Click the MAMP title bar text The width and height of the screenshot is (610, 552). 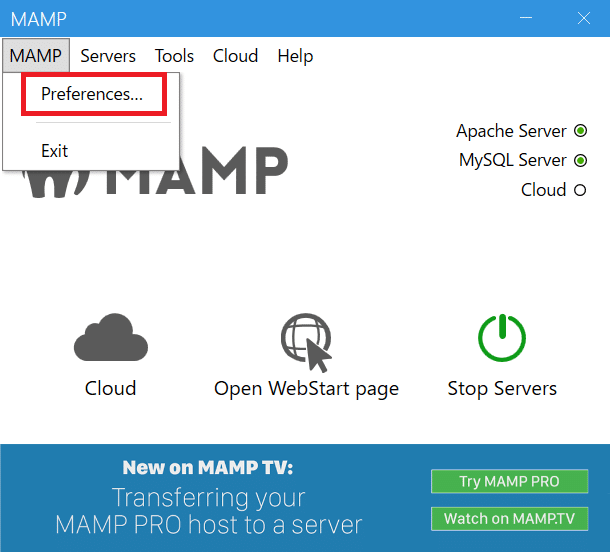point(39,19)
